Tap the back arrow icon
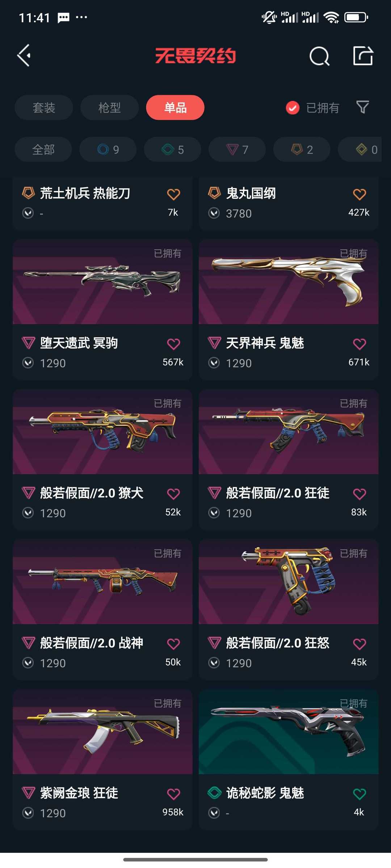Viewport: 391px width, 868px height. coord(24,56)
